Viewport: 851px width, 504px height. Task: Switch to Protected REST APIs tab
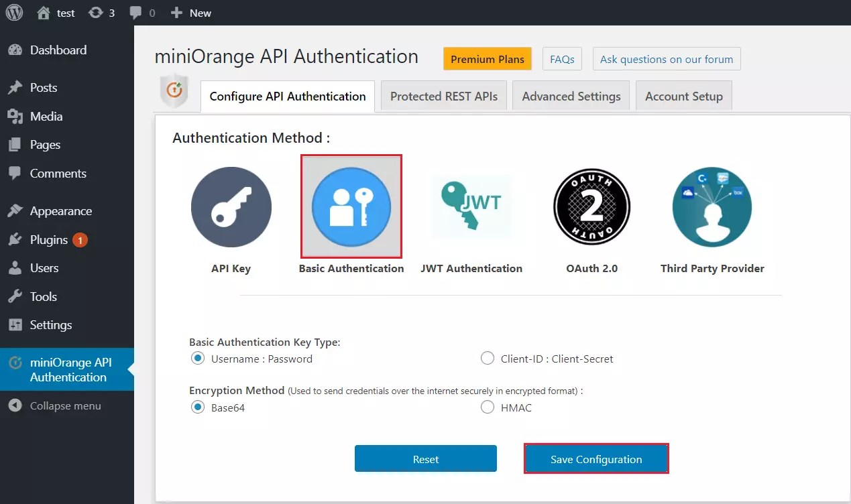[444, 97]
